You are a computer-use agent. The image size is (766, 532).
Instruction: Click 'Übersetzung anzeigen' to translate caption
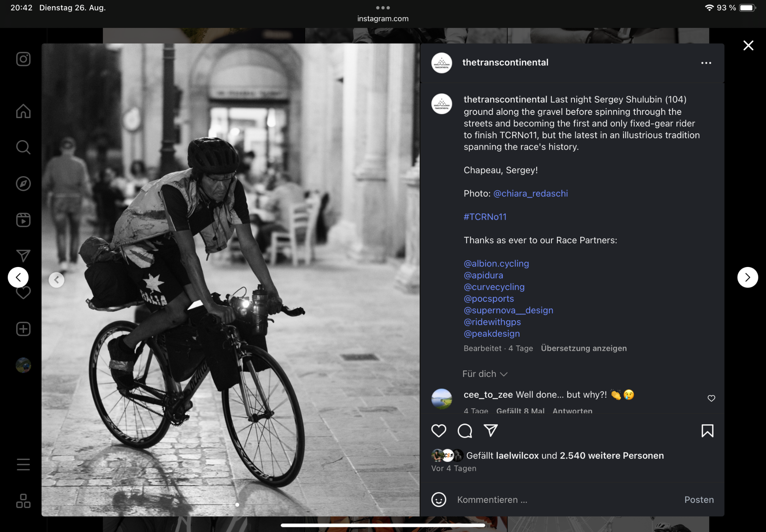coord(584,348)
